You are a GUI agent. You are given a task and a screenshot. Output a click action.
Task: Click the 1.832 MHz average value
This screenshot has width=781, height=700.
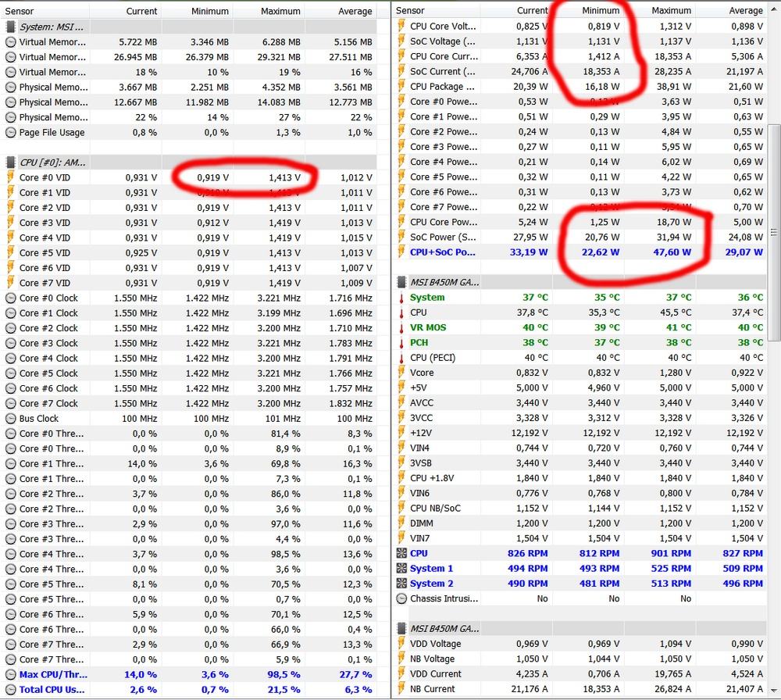[351, 404]
